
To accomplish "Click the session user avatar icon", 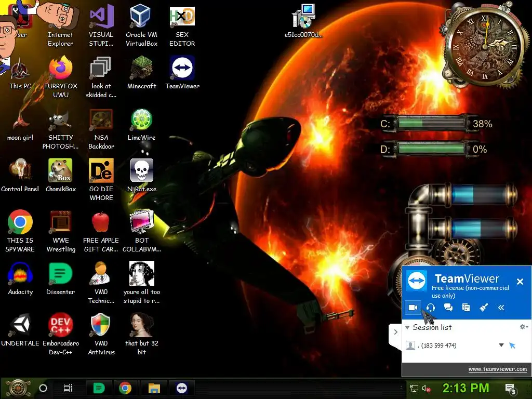I will click(x=410, y=345).
